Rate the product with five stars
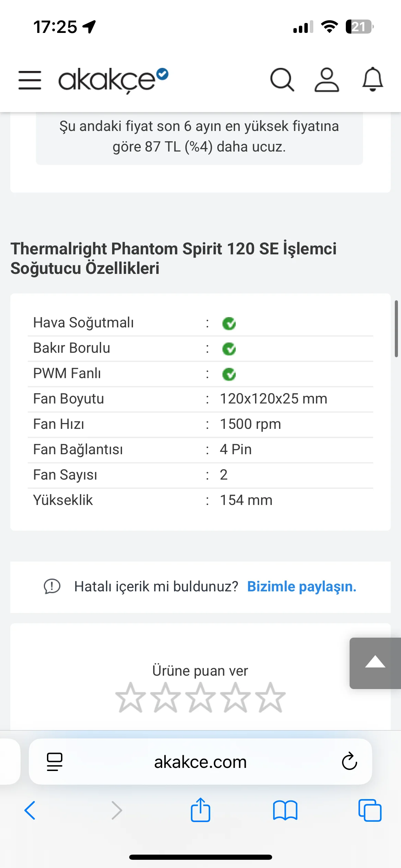This screenshot has width=401, height=868. tap(270, 697)
